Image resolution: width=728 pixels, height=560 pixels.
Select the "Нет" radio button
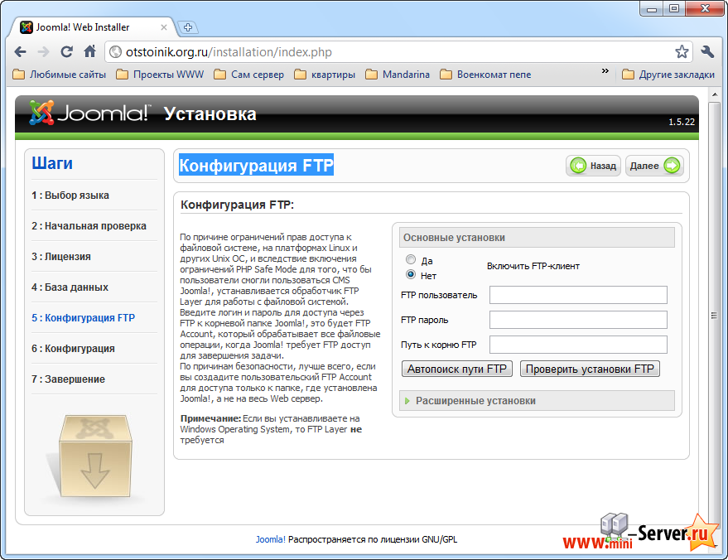(x=410, y=273)
